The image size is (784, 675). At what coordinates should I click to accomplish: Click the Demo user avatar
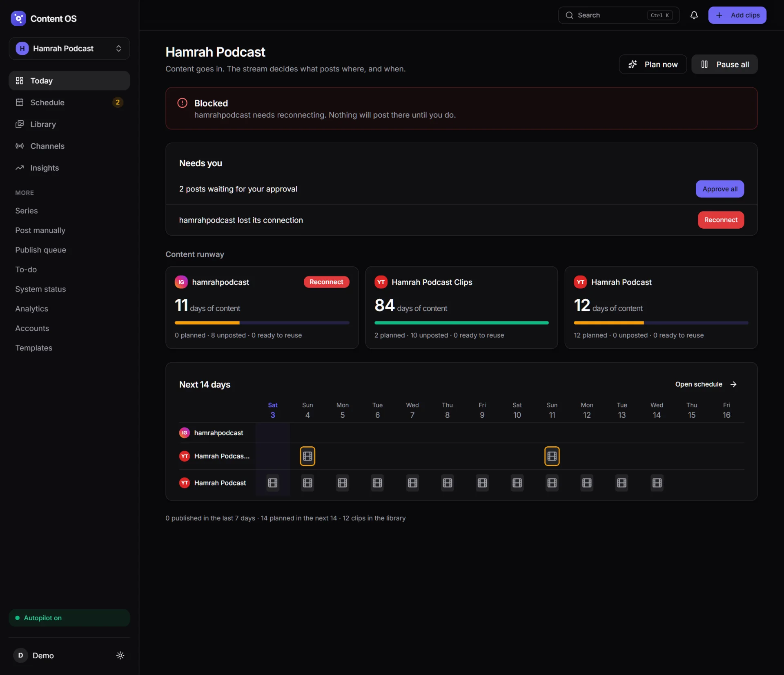coord(20,655)
